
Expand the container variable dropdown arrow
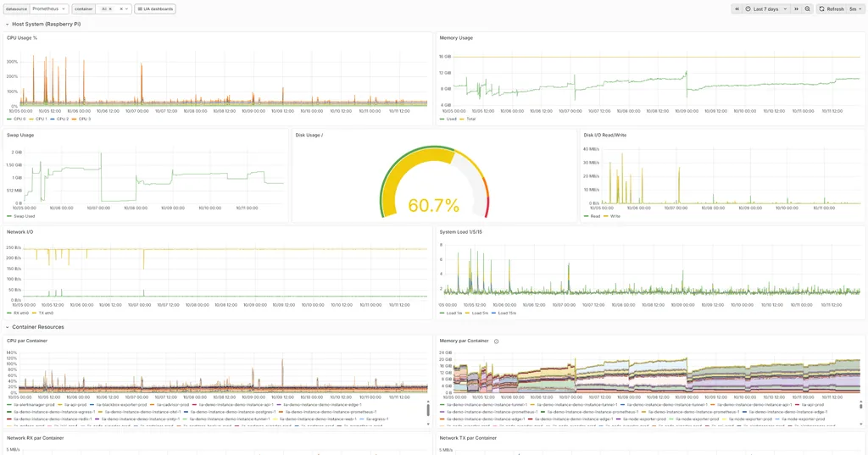click(127, 8)
